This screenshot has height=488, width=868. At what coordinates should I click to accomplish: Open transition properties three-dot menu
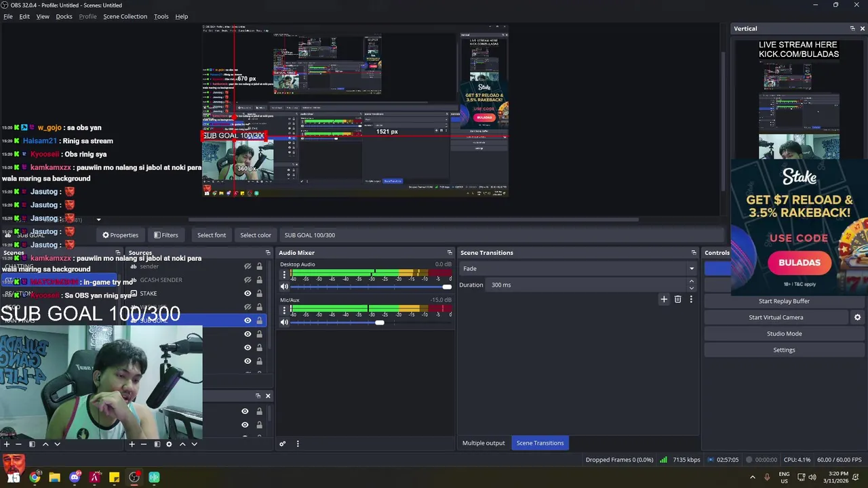pos(691,299)
